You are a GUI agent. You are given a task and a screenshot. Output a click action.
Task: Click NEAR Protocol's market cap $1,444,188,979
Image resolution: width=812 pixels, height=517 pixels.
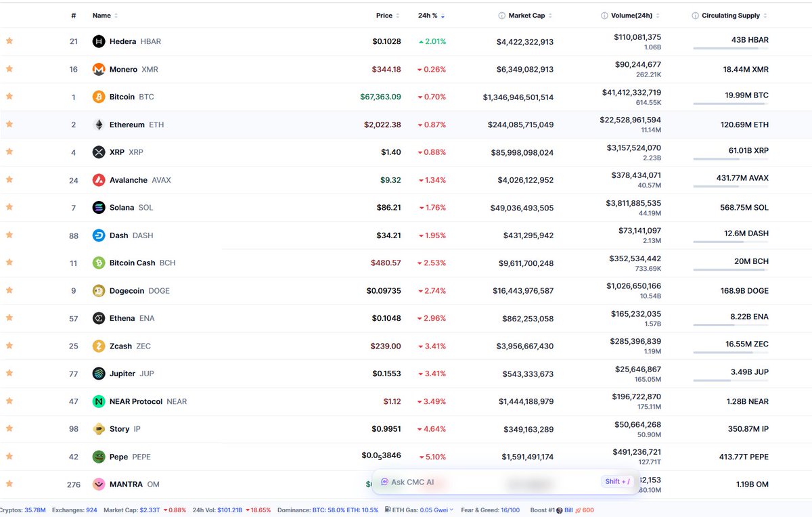[x=526, y=401]
